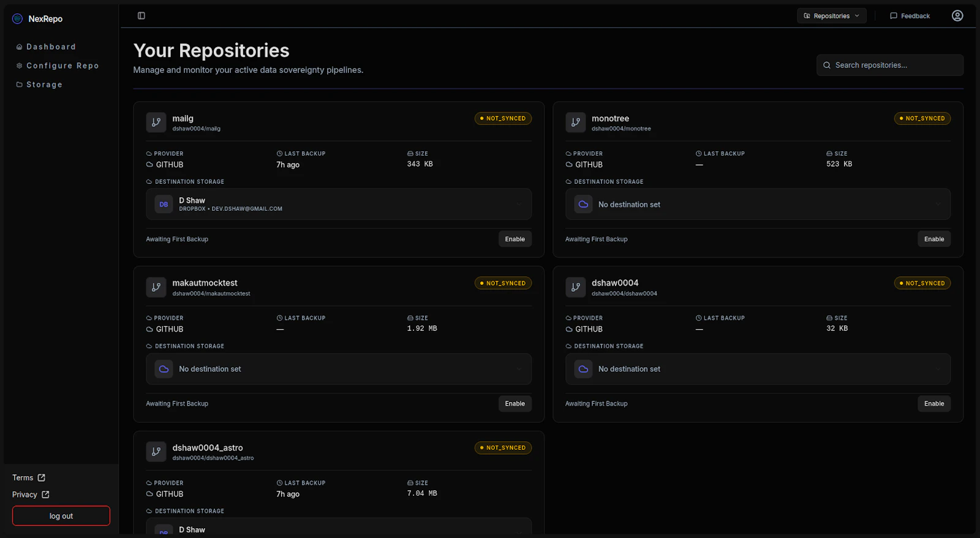Open the Terms link
980x538 pixels.
point(29,478)
